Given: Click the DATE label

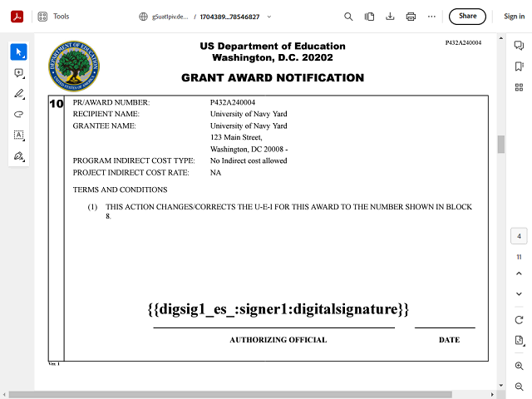Looking at the screenshot, I should (x=449, y=340).
